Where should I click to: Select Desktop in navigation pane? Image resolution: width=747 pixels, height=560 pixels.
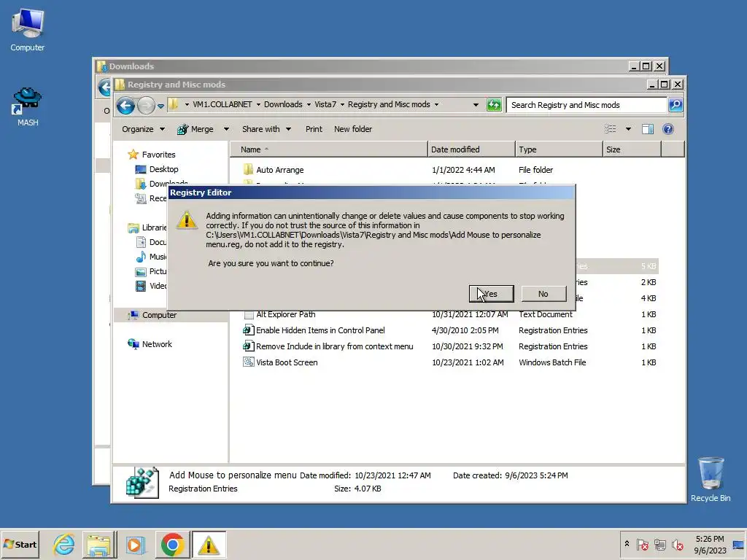[x=164, y=169]
